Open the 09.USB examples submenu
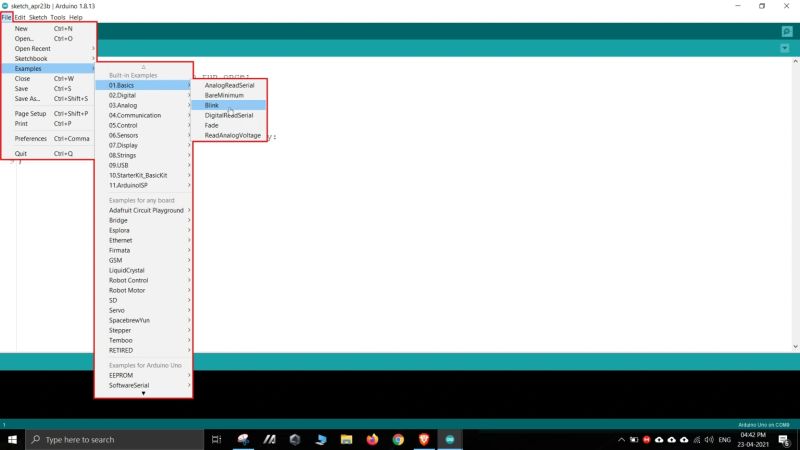 (143, 165)
